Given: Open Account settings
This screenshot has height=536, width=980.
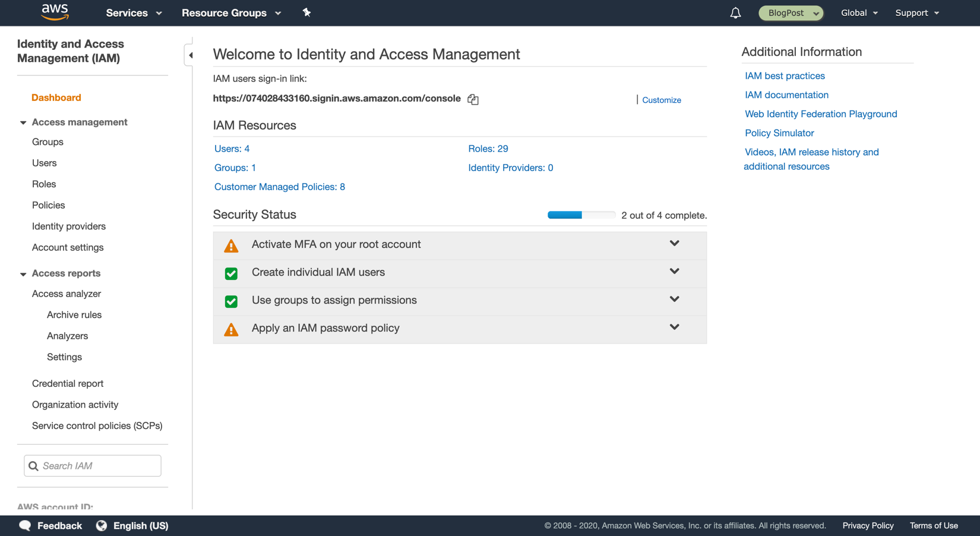Looking at the screenshot, I should point(68,247).
